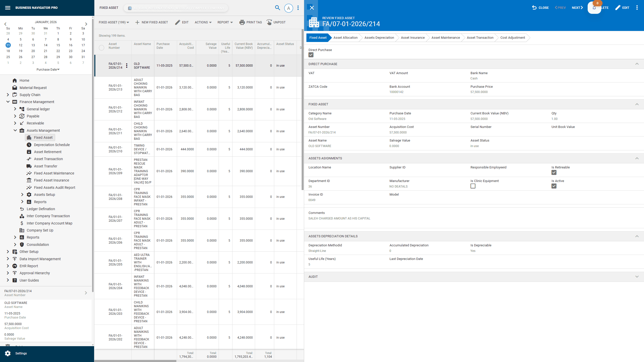This screenshot has height=362, width=644.
Task: Click the Asset Retirement icon
Action: [29, 152]
